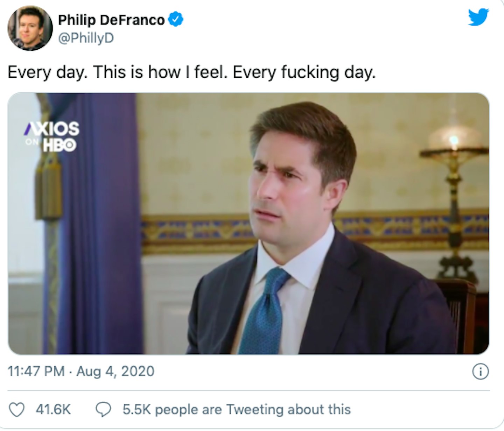Open the tweet info icon
Image resolution: width=504 pixels, height=431 pixels.
point(480,372)
